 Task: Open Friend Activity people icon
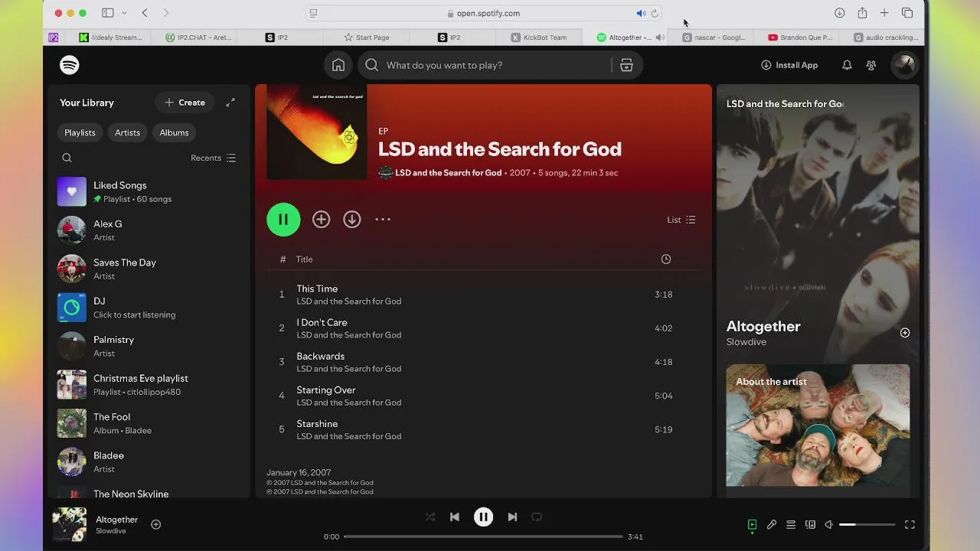pyautogui.click(x=871, y=65)
